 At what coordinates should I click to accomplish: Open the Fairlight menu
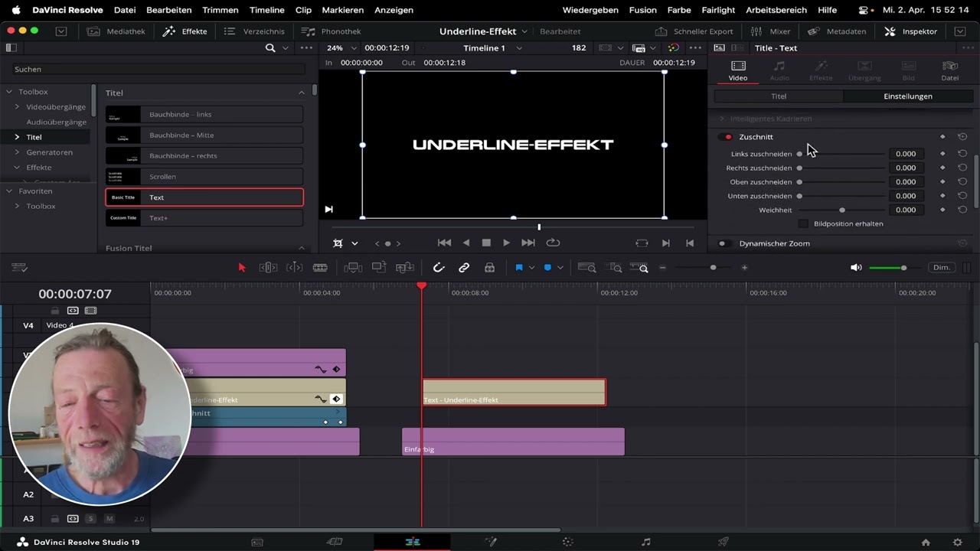718,10
